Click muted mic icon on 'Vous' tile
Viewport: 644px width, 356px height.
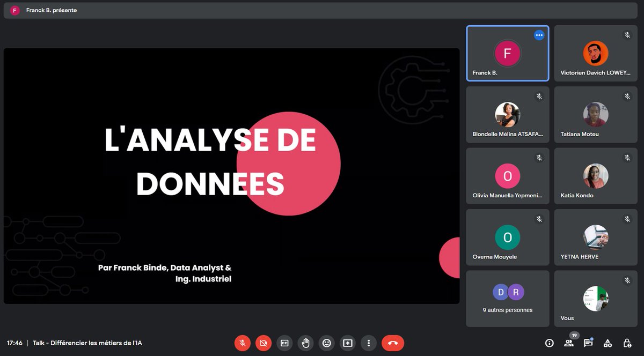click(627, 280)
